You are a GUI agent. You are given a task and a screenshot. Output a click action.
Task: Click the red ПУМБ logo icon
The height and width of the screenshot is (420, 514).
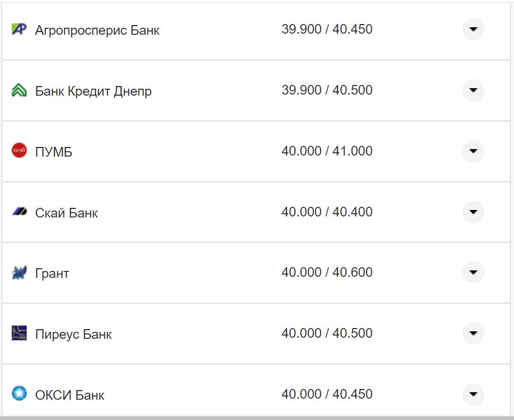click(19, 151)
